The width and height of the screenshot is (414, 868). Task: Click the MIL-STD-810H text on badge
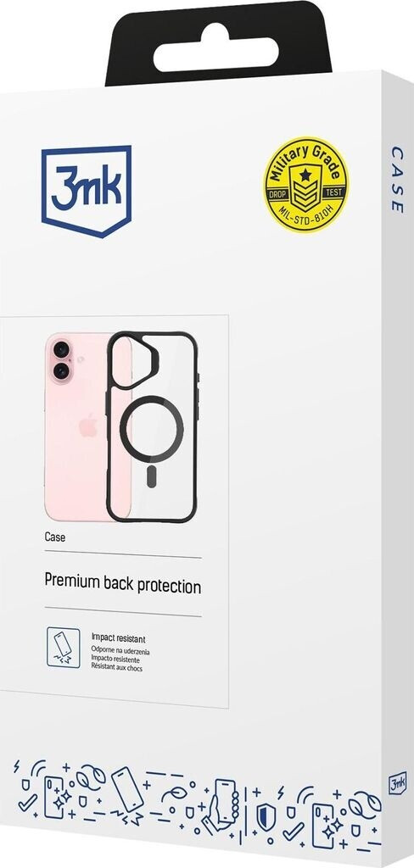[x=306, y=211]
